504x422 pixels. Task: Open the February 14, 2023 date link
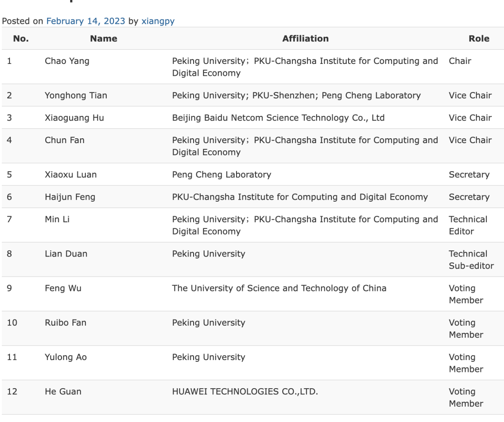(x=85, y=21)
